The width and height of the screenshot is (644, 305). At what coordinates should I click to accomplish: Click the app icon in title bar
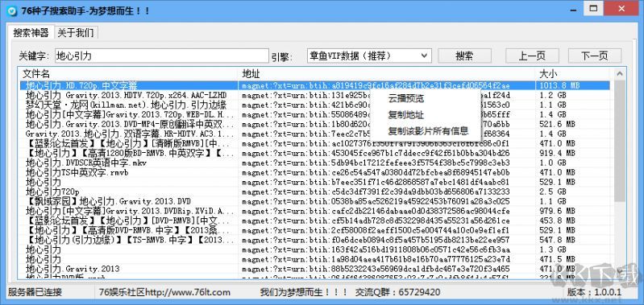coord(12,10)
